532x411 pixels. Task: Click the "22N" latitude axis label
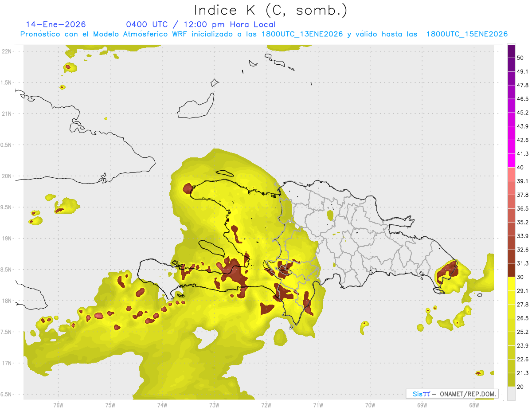pyautogui.click(x=7, y=51)
